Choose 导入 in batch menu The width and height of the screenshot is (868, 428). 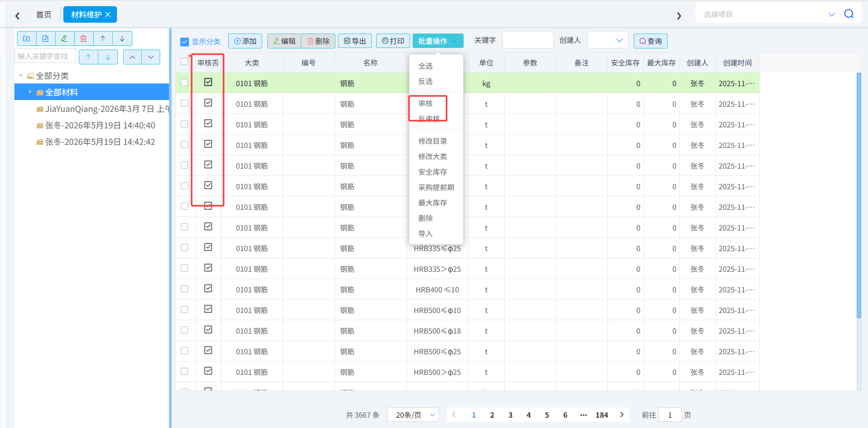tap(426, 234)
